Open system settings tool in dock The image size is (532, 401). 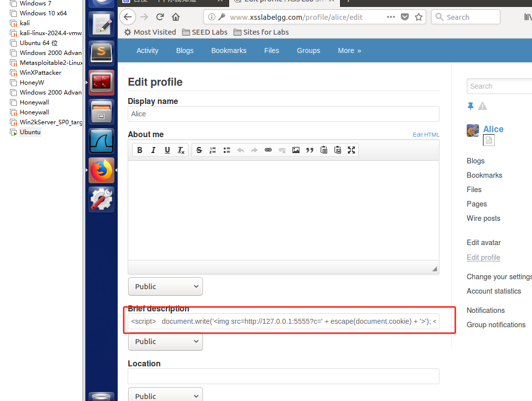point(101,200)
